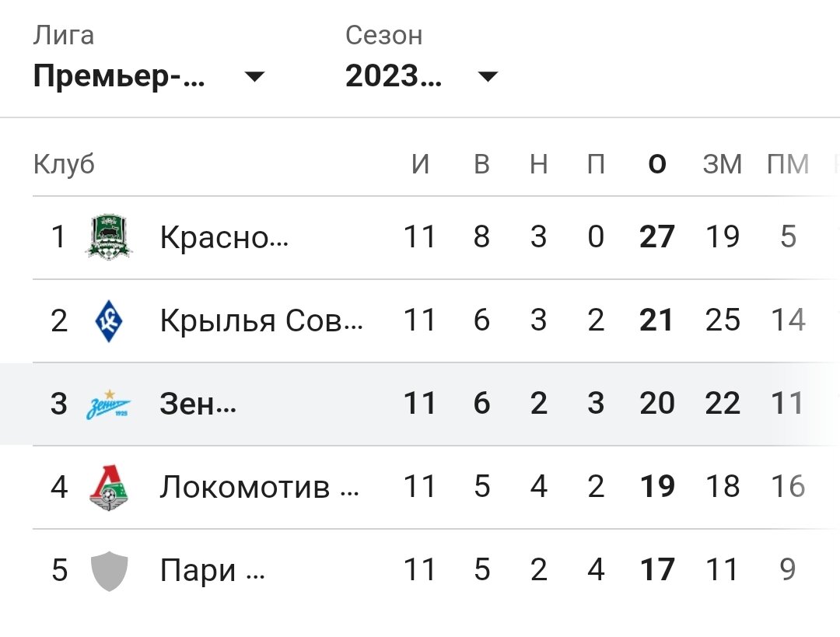Click the Крылья Советов club logo
The height and width of the screenshot is (637, 840).
coord(107,320)
